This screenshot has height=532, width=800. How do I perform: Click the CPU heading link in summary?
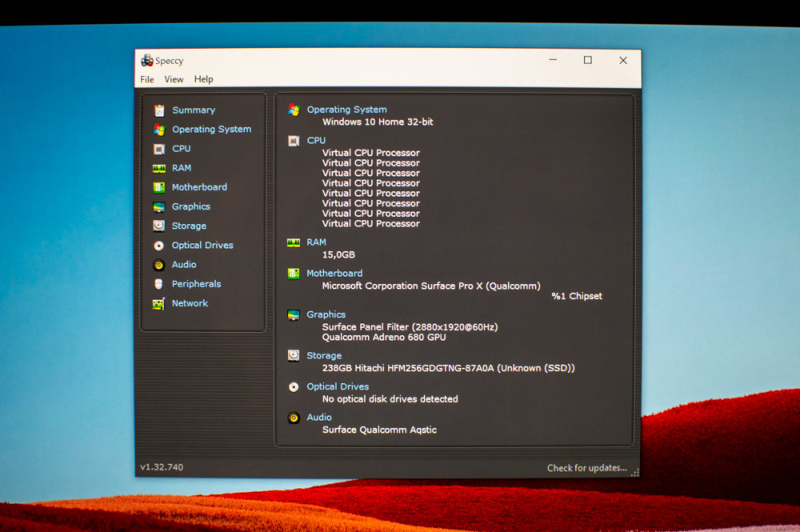click(316, 141)
